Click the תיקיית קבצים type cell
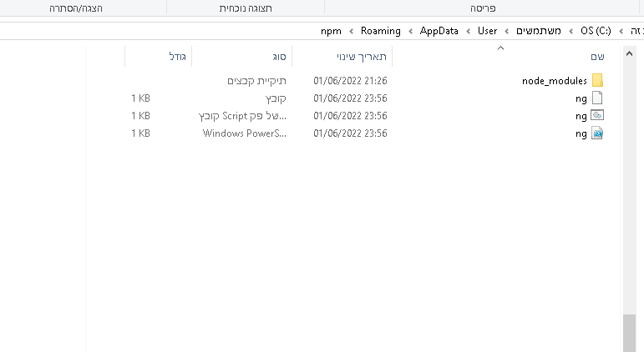This screenshot has height=352, width=644. pos(256,81)
